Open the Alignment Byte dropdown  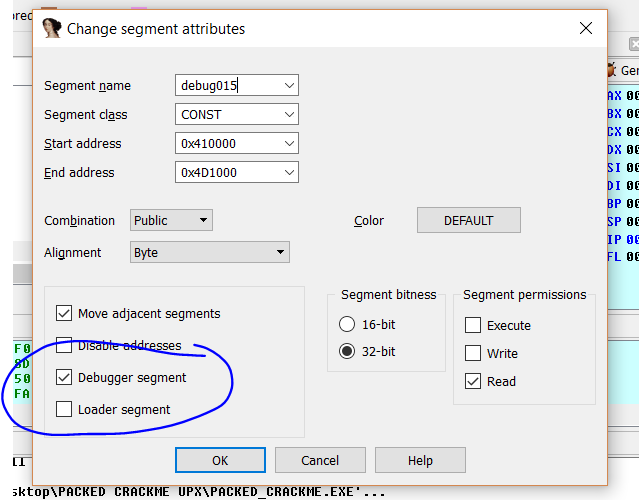coord(280,252)
